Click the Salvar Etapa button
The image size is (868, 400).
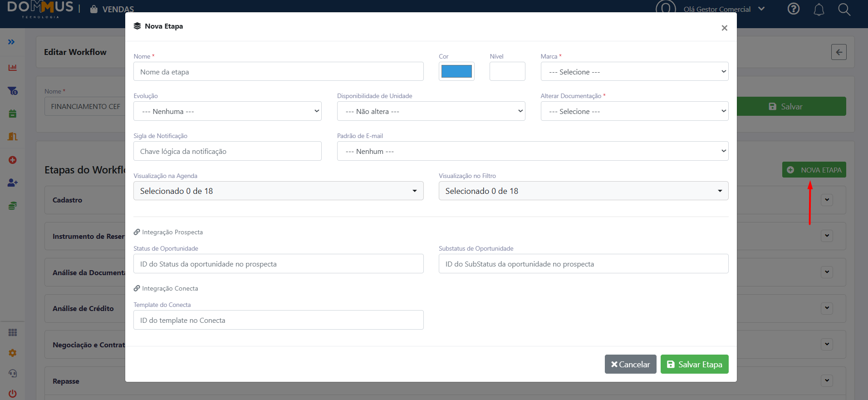pyautogui.click(x=694, y=364)
